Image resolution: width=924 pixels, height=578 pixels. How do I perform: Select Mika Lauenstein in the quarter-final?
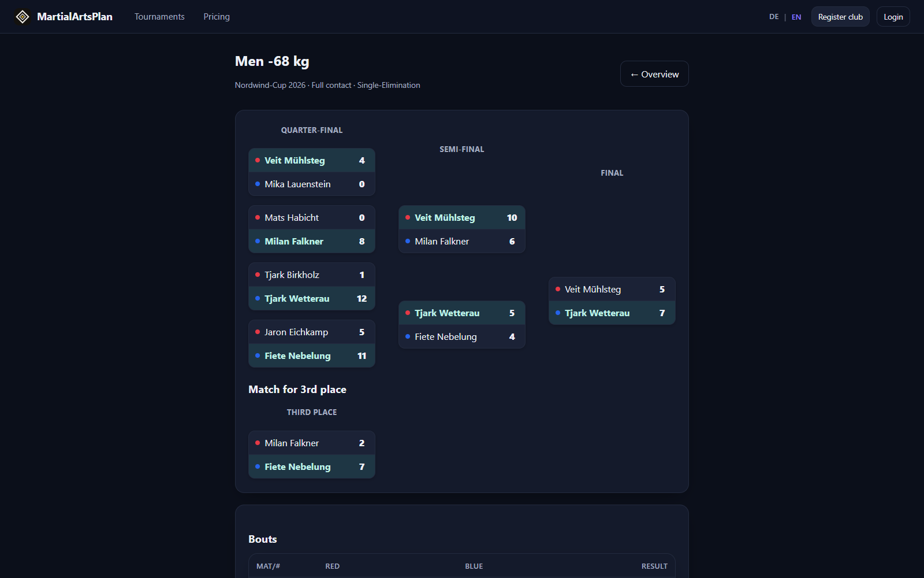tap(312, 184)
